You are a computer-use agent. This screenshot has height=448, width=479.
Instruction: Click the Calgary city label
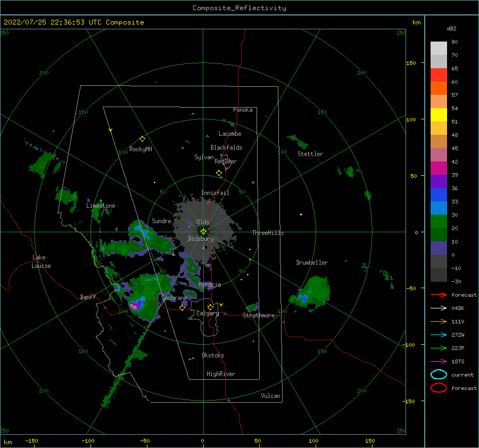pyautogui.click(x=208, y=313)
